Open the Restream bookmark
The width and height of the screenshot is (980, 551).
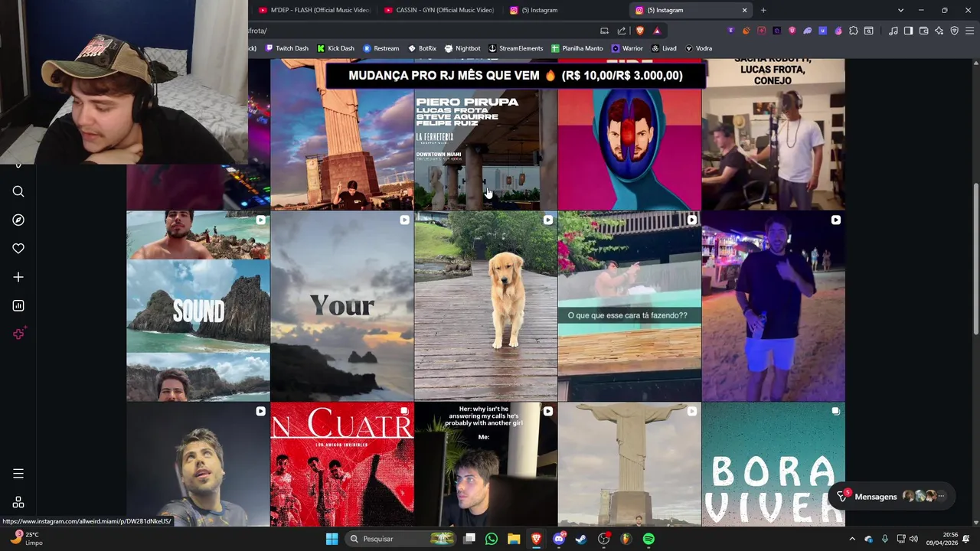[x=381, y=48]
